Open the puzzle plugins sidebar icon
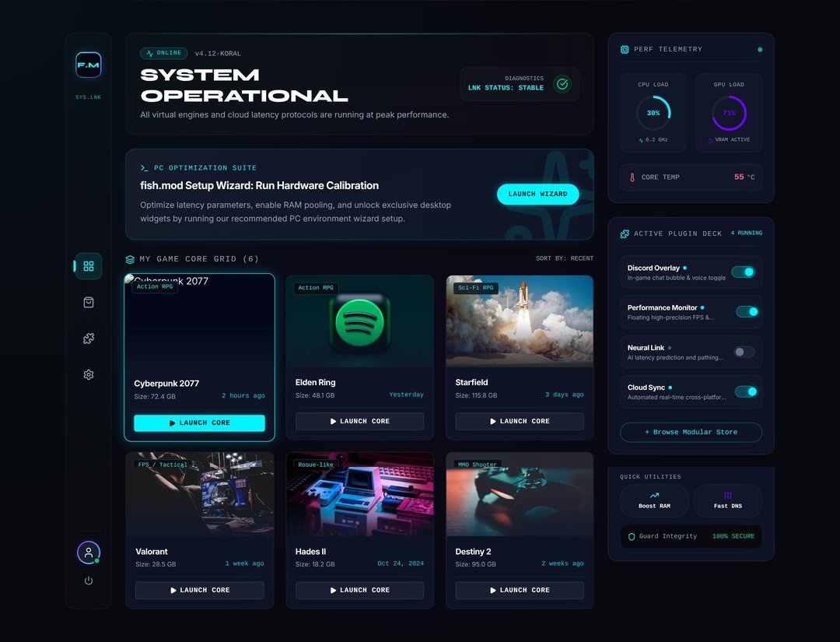This screenshot has height=642, width=840. 89,339
